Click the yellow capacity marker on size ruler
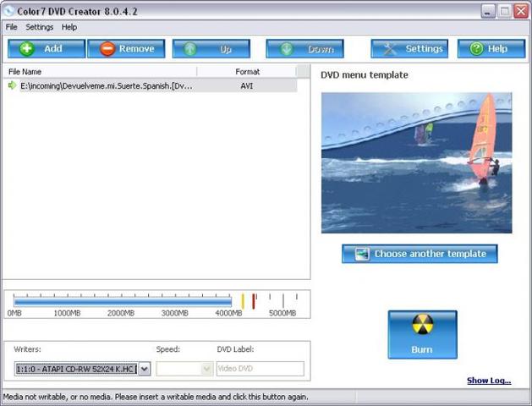 243,301
